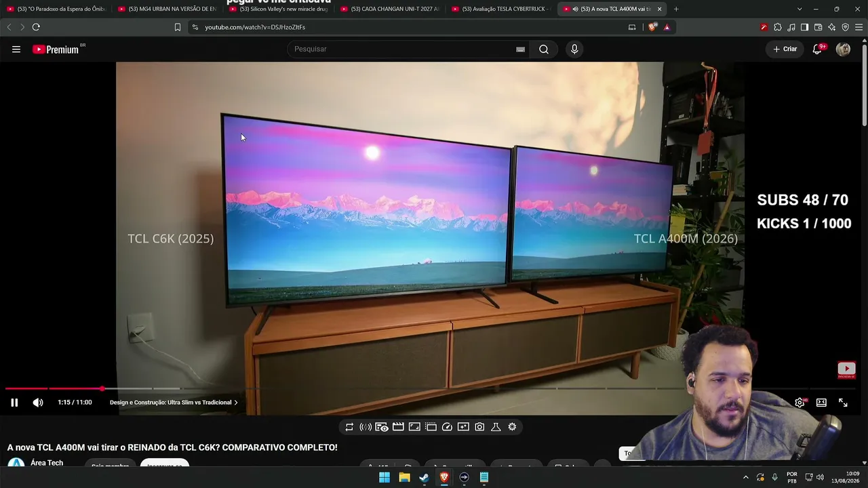The height and width of the screenshot is (488, 868).
Task: Expand the tab search dropdown arrow
Action: pos(800,9)
